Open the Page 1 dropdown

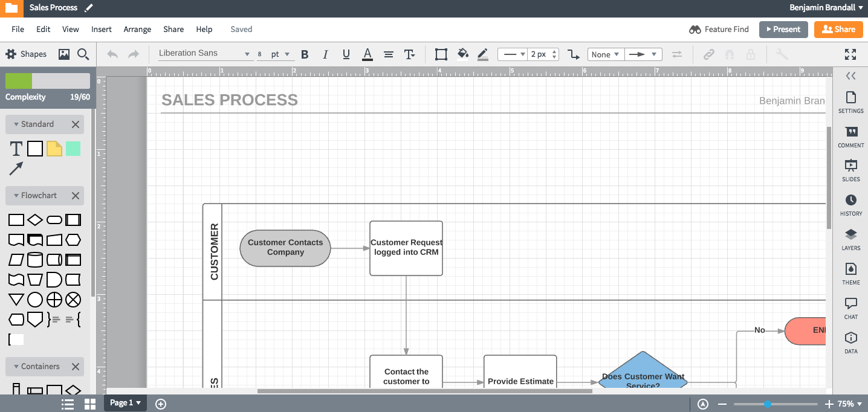(125, 403)
